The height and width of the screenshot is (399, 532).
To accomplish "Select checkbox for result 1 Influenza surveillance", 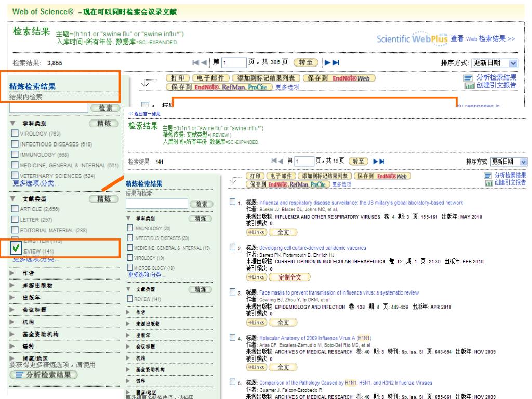I will click(232, 202).
